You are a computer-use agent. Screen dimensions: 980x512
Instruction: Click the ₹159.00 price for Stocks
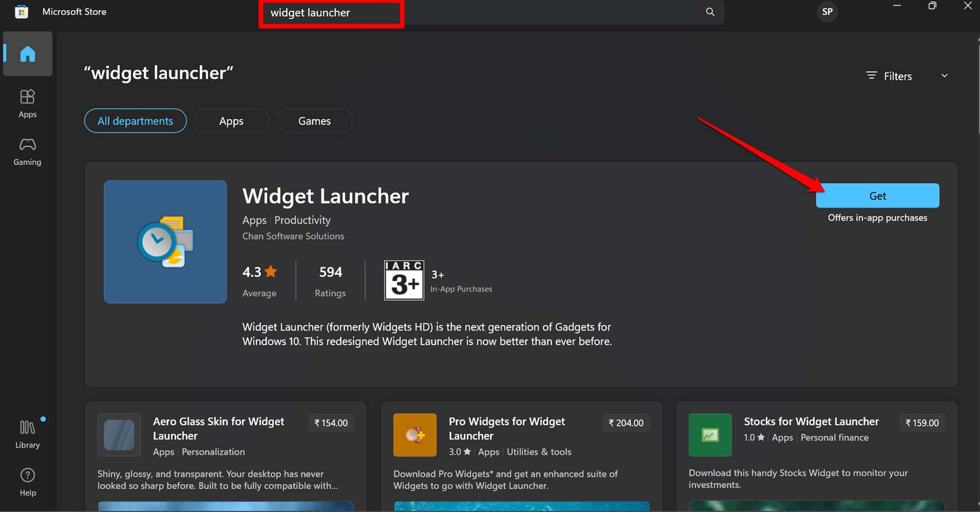[922, 423]
